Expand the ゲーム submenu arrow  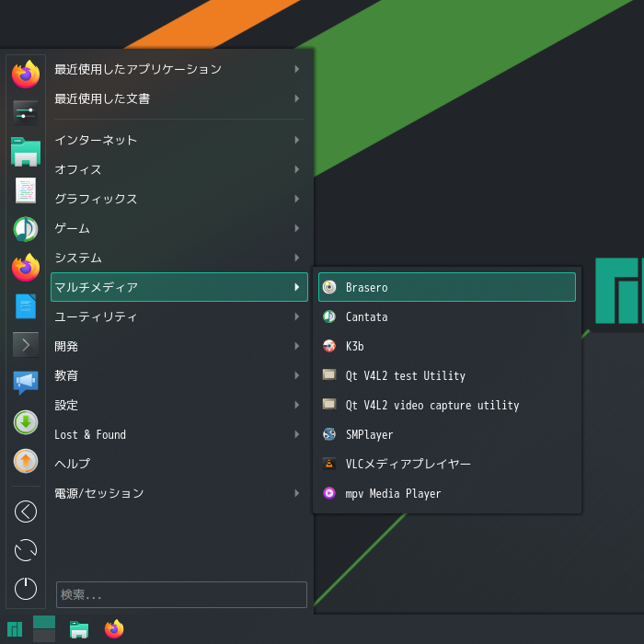[296, 228]
